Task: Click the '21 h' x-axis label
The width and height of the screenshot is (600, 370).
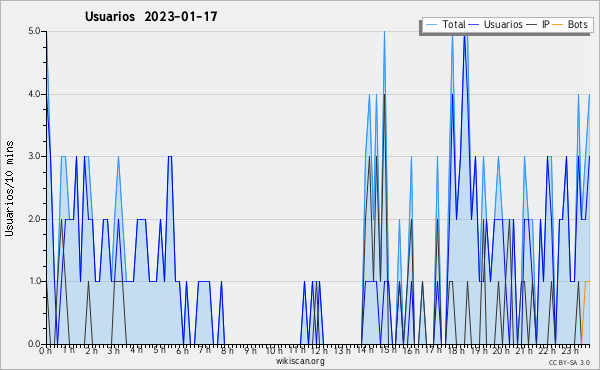Action: pos(524,350)
